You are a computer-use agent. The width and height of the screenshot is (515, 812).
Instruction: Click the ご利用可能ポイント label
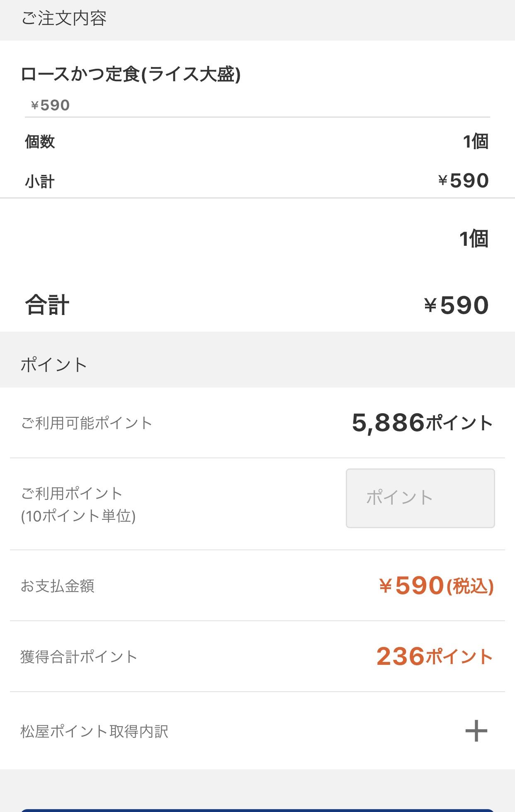click(87, 423)
